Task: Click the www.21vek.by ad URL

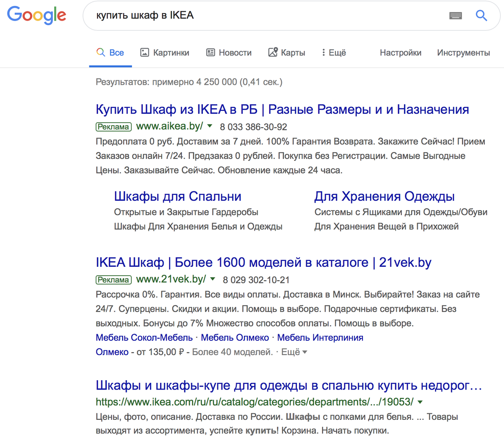Action: click(x=171, y=279)
